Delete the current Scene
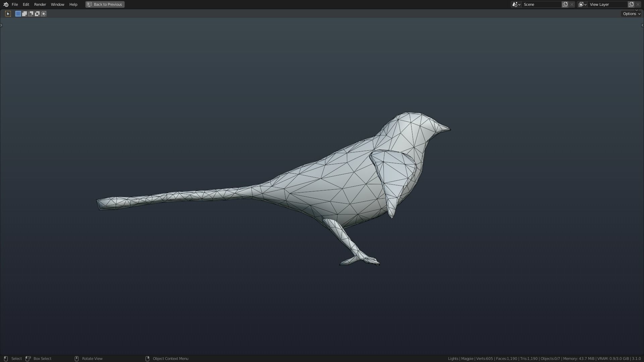This screenshot has width=644, height=362. tap(572, 4)
